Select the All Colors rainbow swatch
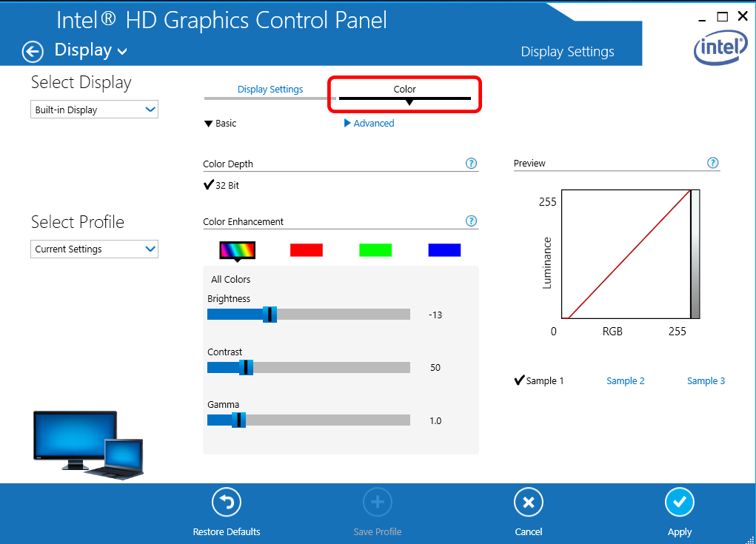 tap(237, 250)
